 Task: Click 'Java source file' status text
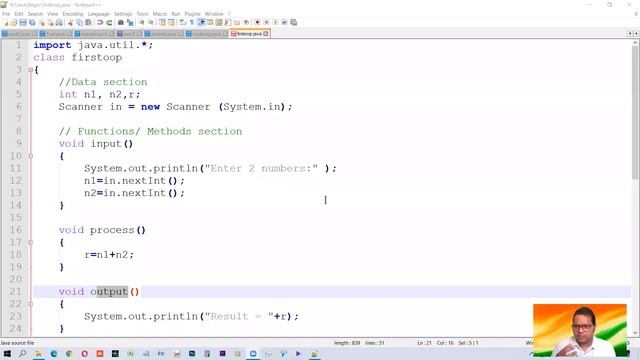[x=17, y=343]
